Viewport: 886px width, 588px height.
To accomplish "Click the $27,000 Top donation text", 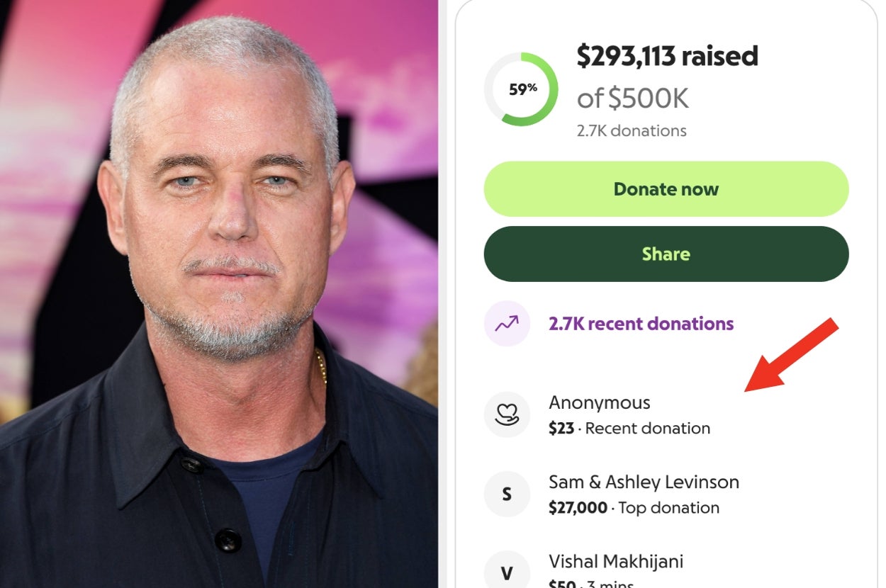I will point(634,507).
